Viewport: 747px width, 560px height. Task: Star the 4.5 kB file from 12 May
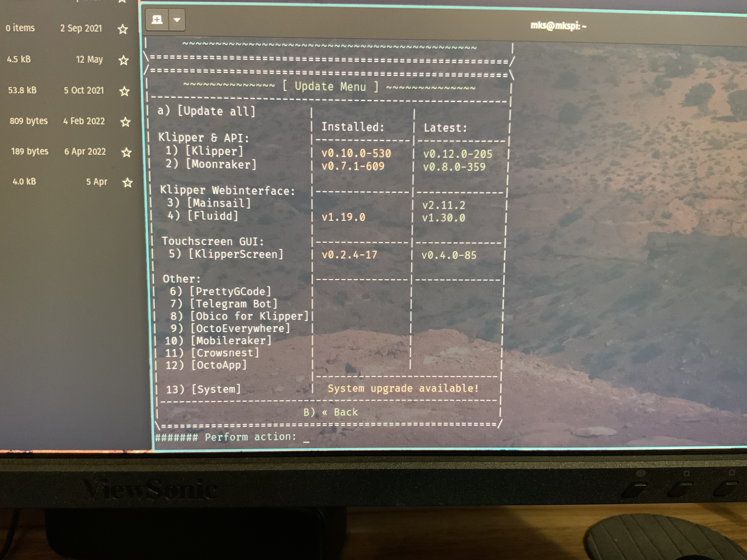[124, 60]
